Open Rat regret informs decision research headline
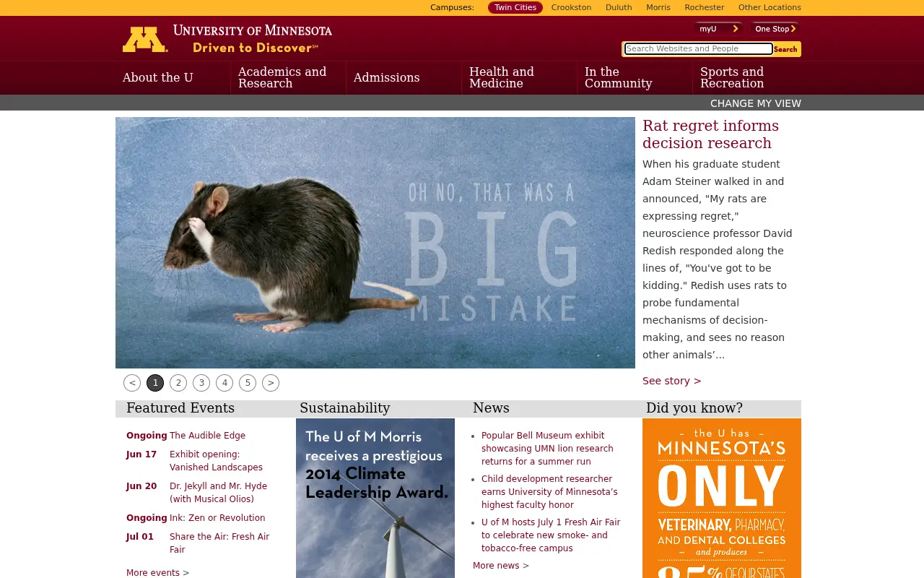924x578 pixels. click(x=711, y=134)
